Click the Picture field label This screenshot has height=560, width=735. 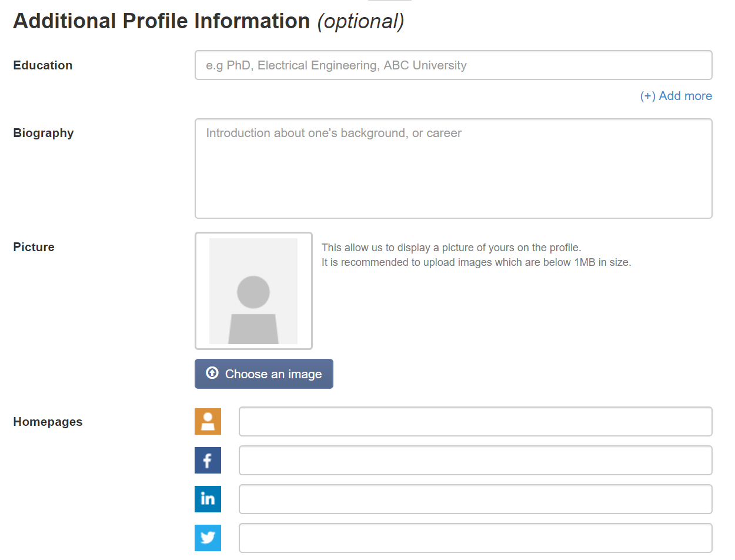point(34,247)
